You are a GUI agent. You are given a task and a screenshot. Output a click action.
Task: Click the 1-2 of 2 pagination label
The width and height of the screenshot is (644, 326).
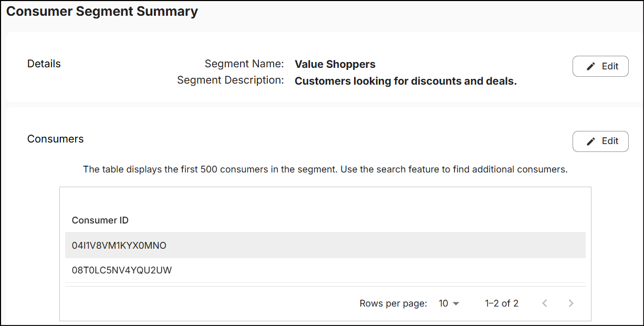[x=501, y=303]
